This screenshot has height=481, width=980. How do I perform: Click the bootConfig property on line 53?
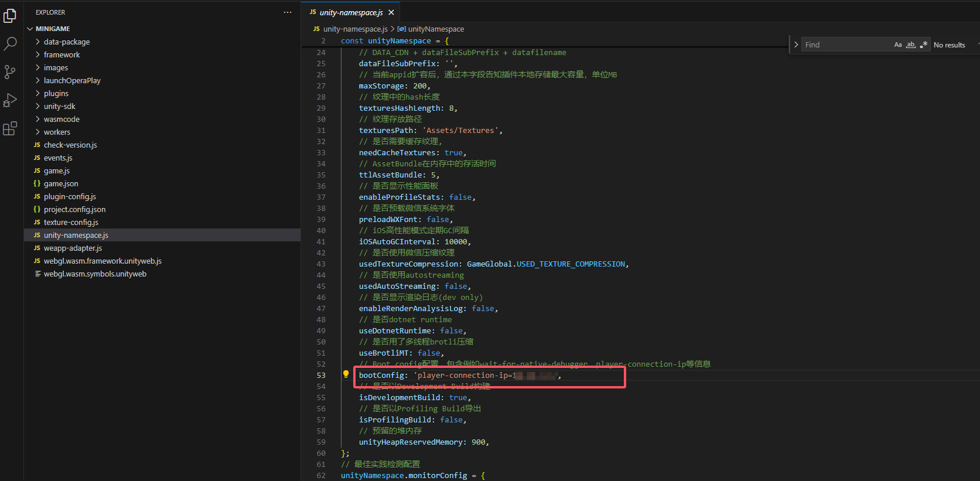point(381,375)
